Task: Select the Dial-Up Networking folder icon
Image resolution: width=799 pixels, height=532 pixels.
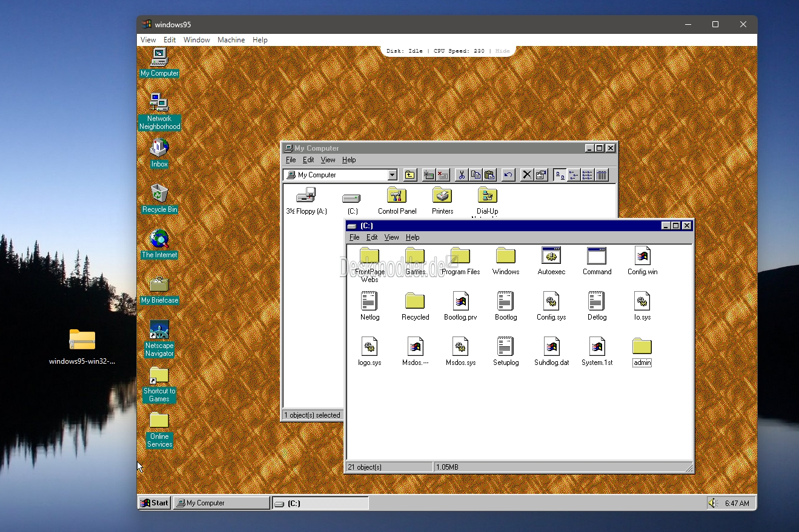Action: (487, 202)
